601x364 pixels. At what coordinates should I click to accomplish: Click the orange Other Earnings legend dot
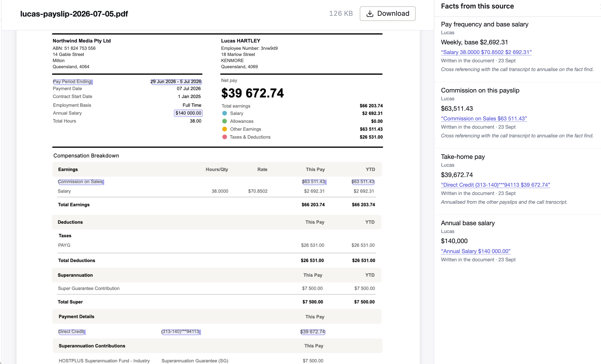click(x=225, y=129)
